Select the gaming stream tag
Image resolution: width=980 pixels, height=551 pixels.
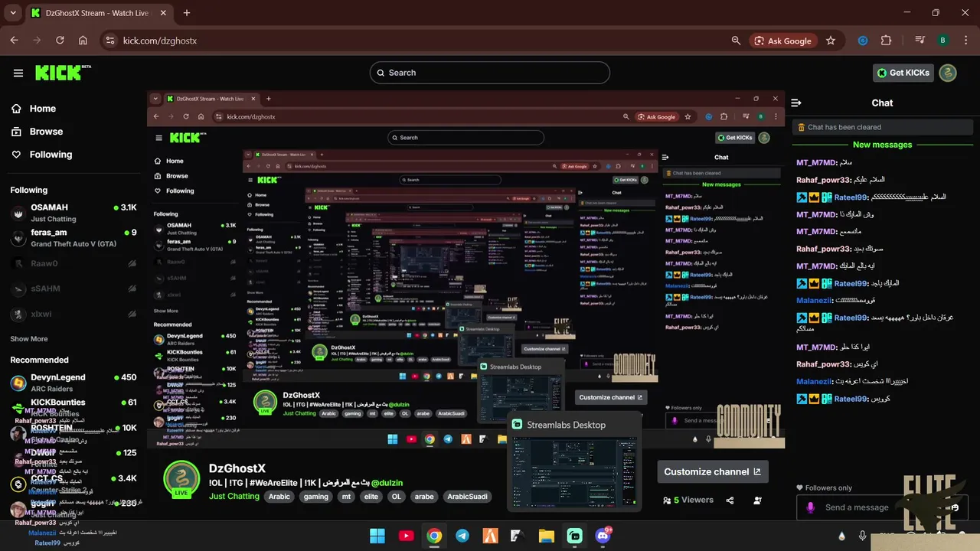[315, 497]
